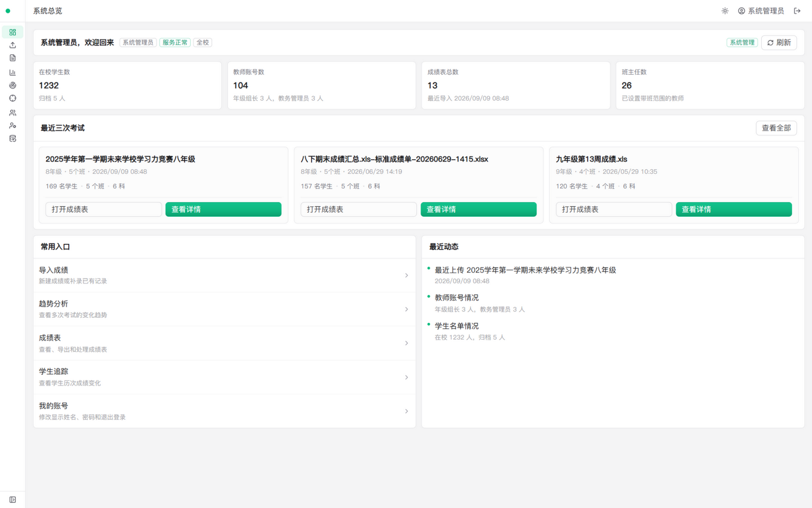Viewport: 812px width, 508px height.
Task: Open the bar chart icon in sidebar
Action: point(12,72)
